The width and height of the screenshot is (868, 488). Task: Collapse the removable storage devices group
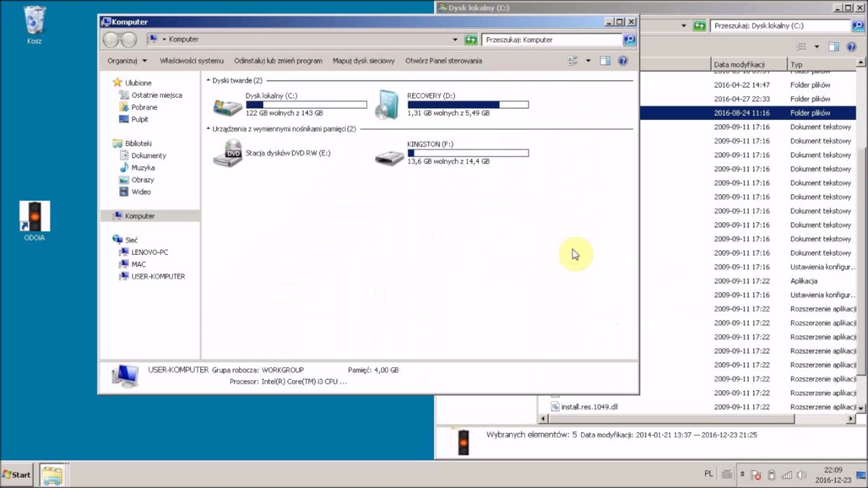[x=208, y=129]
